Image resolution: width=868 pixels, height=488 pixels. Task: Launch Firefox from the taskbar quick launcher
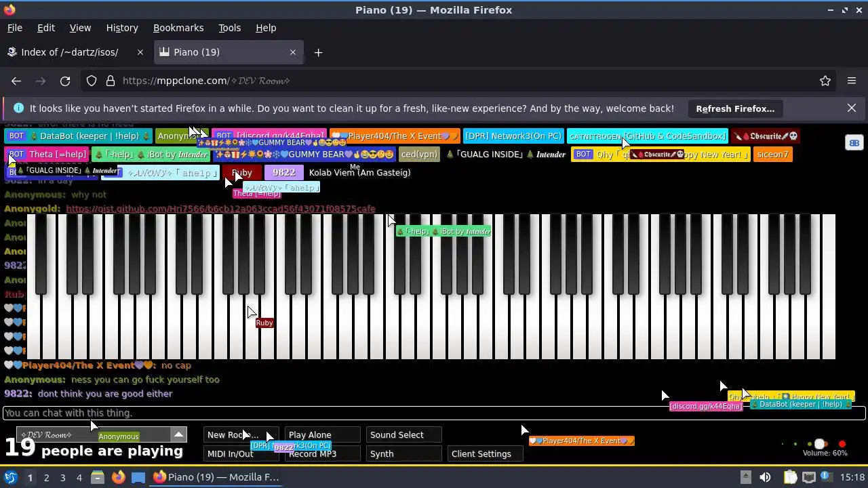[x=118, y=477]
